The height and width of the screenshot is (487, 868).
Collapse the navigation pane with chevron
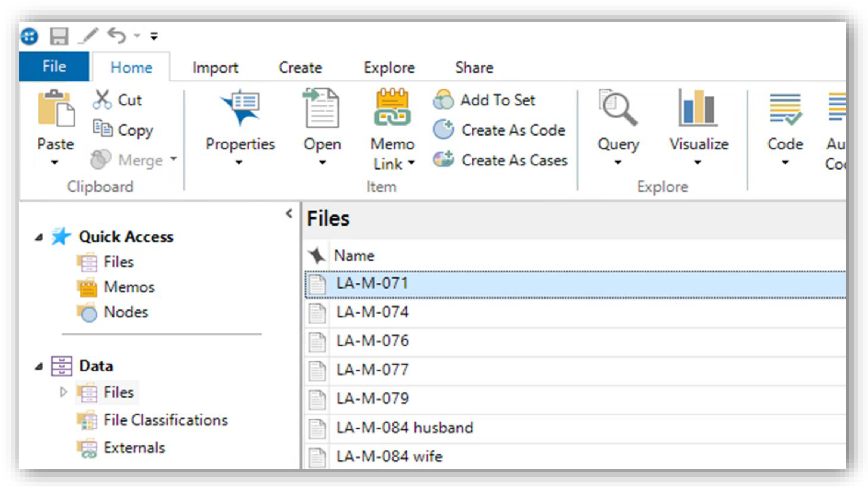[289, 214]
